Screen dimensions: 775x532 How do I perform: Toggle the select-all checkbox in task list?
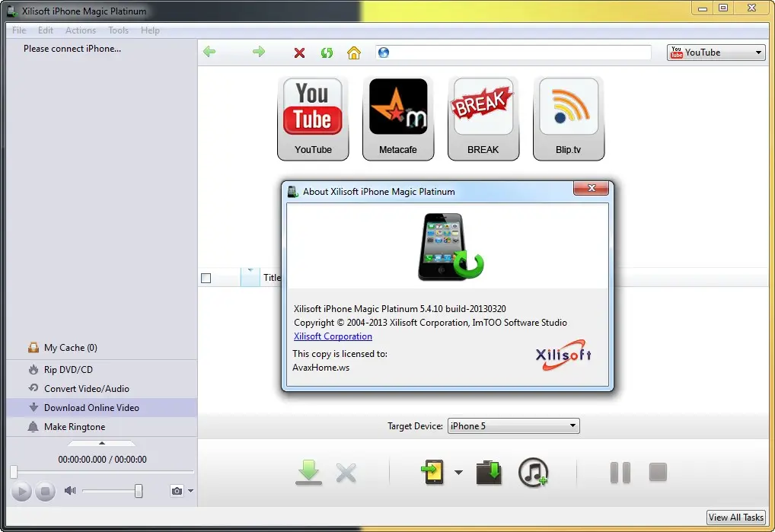pyautogui.click(x=206, y=278)
